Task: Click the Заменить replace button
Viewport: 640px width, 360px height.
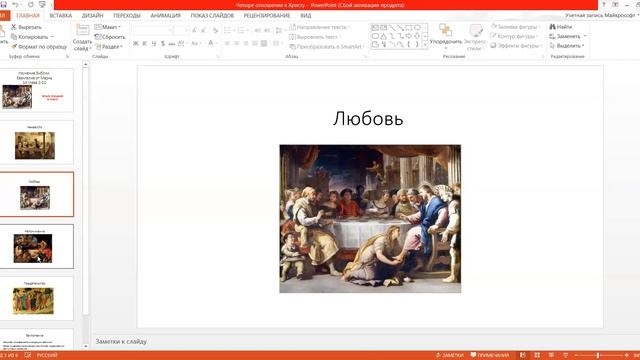Action: point(568,36)
